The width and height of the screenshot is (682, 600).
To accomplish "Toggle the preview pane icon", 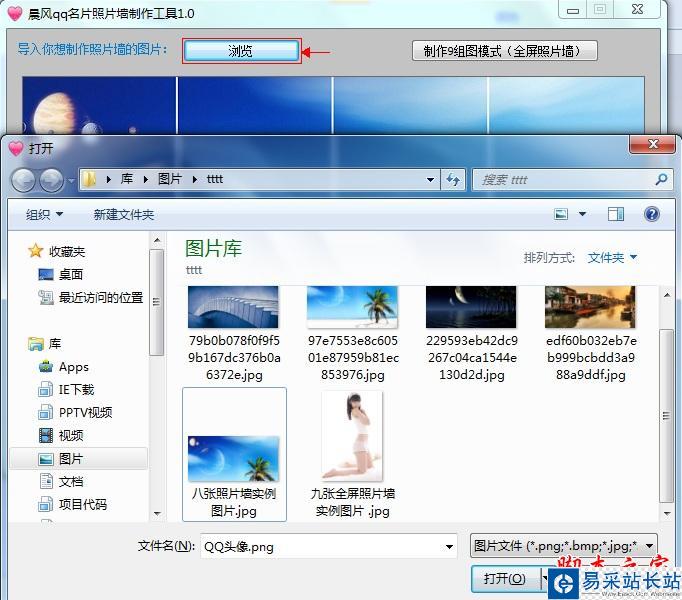I will [x=615, y=214].
